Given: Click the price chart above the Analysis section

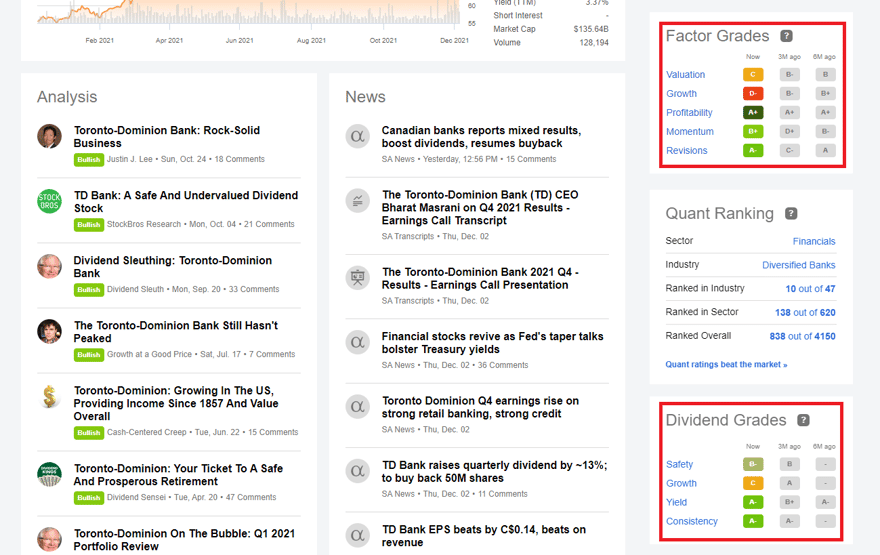Looking at the screenshot, I should click(249, 12).
